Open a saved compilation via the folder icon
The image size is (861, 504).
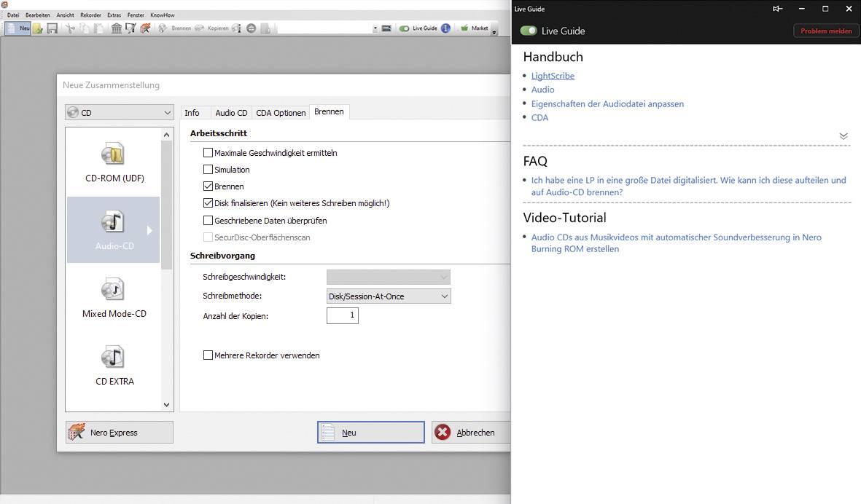pyautogui.click(x=36, y=28)
